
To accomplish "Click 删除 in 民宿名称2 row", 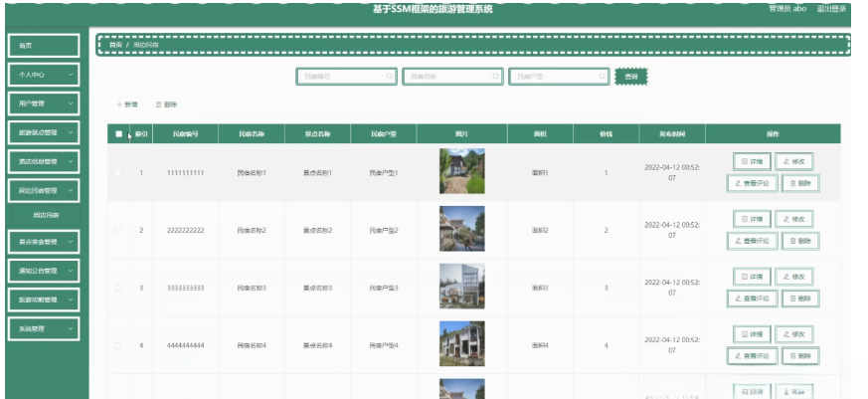I will (x=800, y=241).
